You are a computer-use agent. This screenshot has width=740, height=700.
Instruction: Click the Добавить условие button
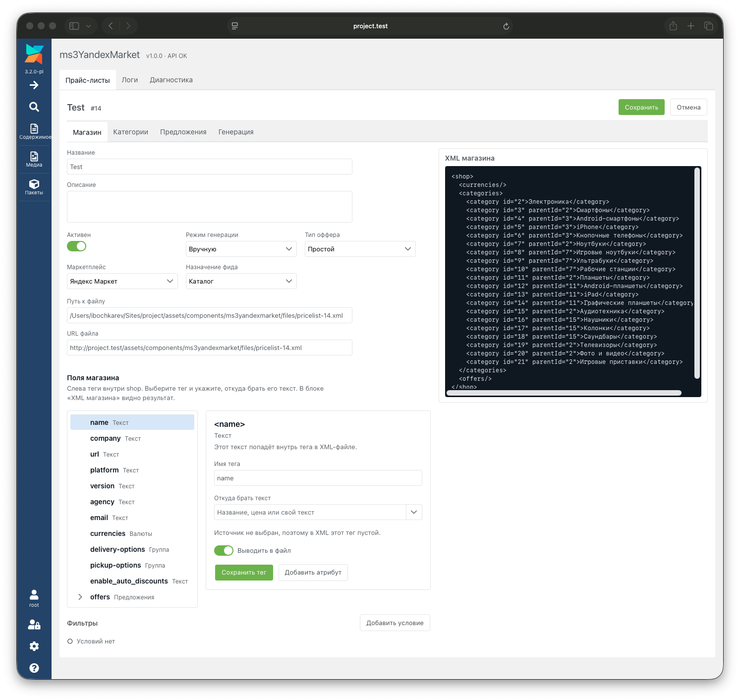395,623
